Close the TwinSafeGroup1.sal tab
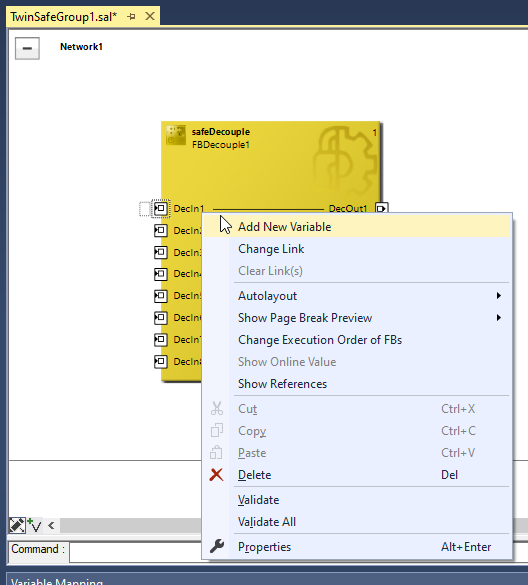The height and width of the screenshot is (585, 528). 150,16
